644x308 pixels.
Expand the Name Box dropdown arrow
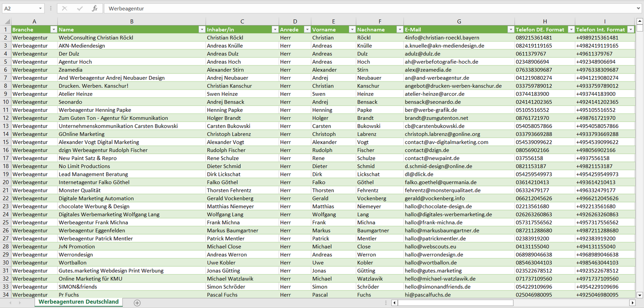point(40,8)
